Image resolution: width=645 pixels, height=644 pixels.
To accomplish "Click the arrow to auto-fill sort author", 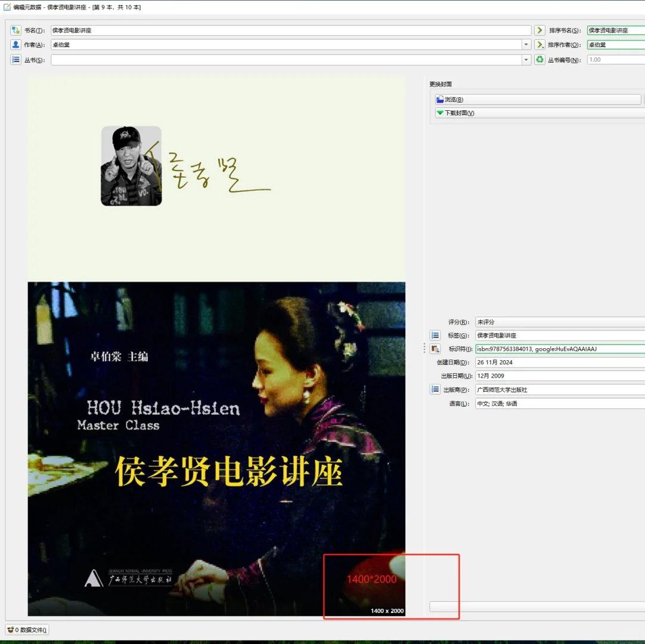I will (539, 45).
